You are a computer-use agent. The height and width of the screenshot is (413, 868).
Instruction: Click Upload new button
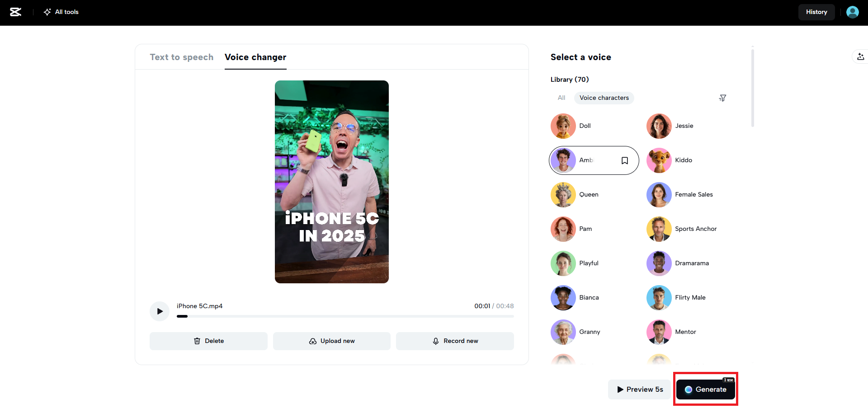click(332, 341)
